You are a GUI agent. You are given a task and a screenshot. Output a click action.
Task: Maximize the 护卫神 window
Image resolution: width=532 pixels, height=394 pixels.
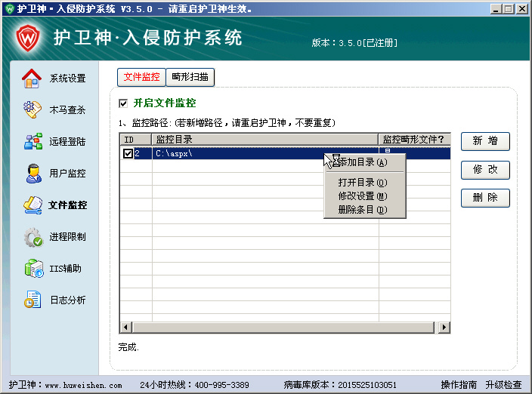(508, 9)
